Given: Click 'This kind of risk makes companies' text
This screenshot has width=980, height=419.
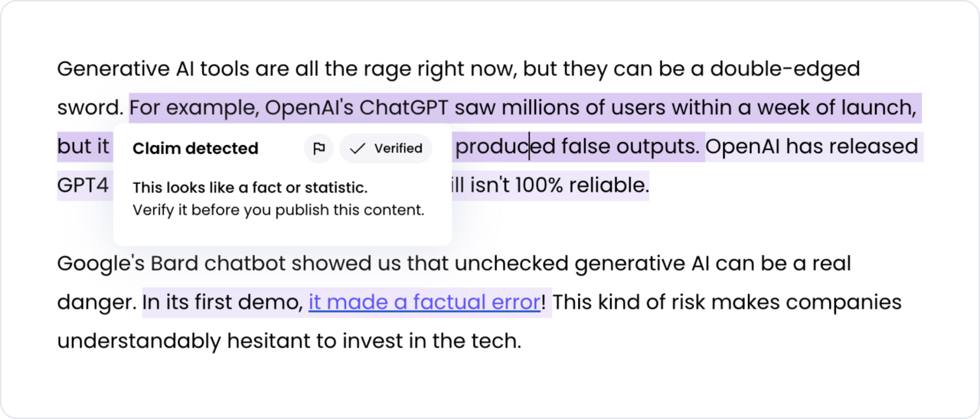Looking at the screenshot, I should click(x=727, y=302).
